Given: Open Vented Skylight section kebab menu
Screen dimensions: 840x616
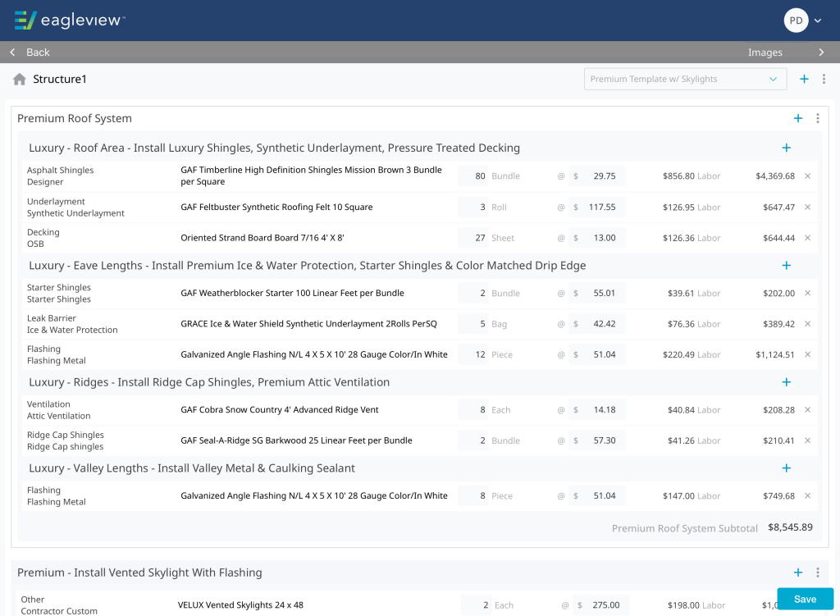Looking at the screenshot, I should pos(818,573).
